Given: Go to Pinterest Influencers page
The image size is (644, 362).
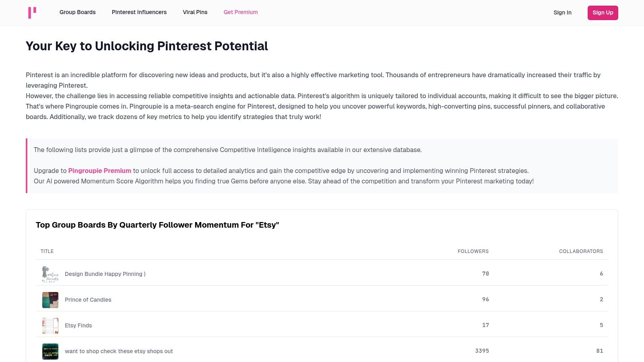Looking at the screenshot, I should click(139, 12).
